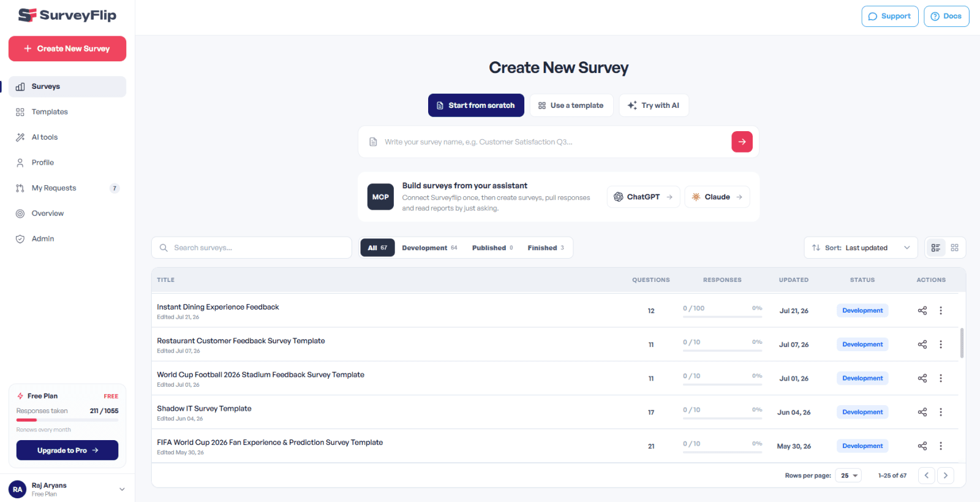Choose Use a template option
The width and height of the screenshot is (980, 502).
pyautogui.click(x=571, y=105)
